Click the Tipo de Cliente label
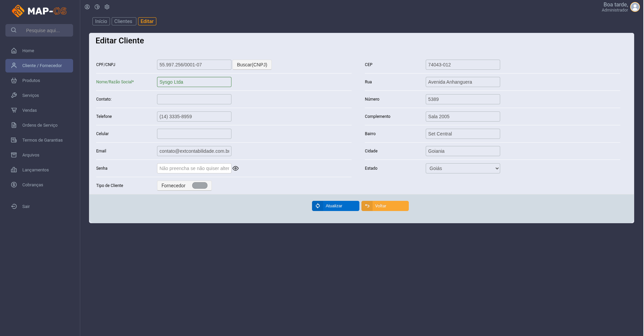The height and width of the screenshot is (336, 644). point(110,186)
